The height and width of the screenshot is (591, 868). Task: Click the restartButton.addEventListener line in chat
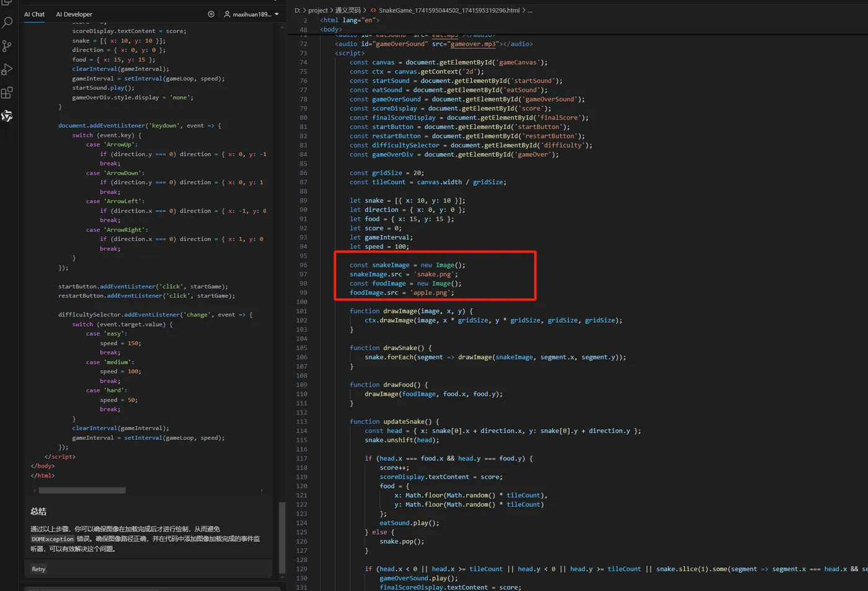tap(147, 296)
